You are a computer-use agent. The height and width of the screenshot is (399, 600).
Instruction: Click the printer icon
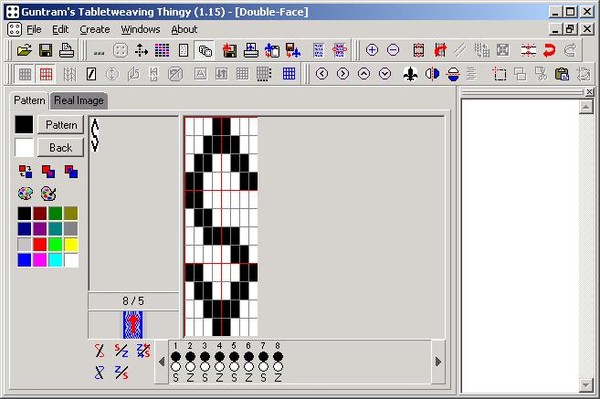tap(67, 50)
